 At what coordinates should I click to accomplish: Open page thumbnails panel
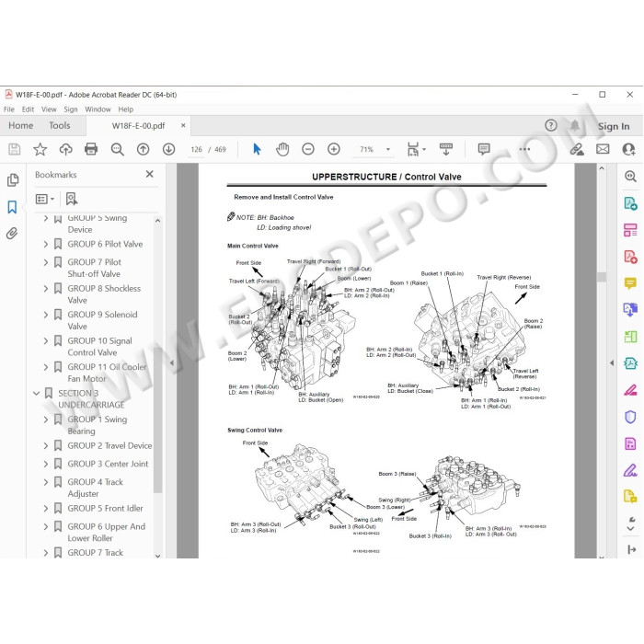click(13, 180)
